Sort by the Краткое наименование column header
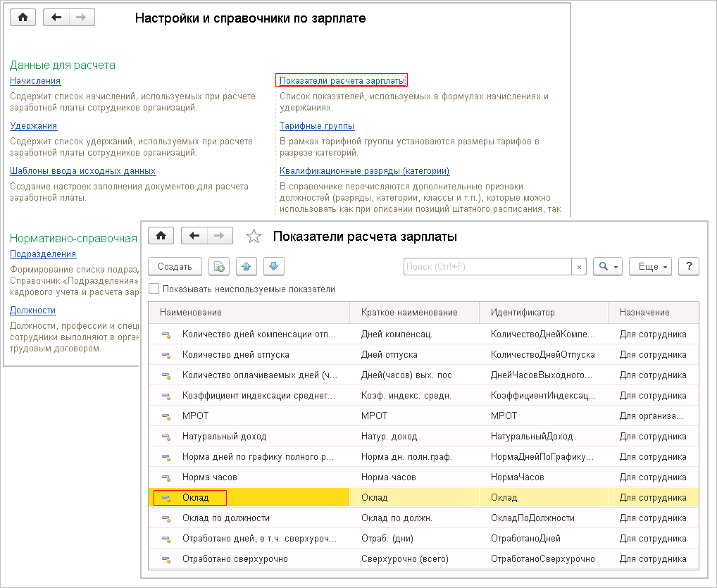717x588 pixels. tap(414, 312)
